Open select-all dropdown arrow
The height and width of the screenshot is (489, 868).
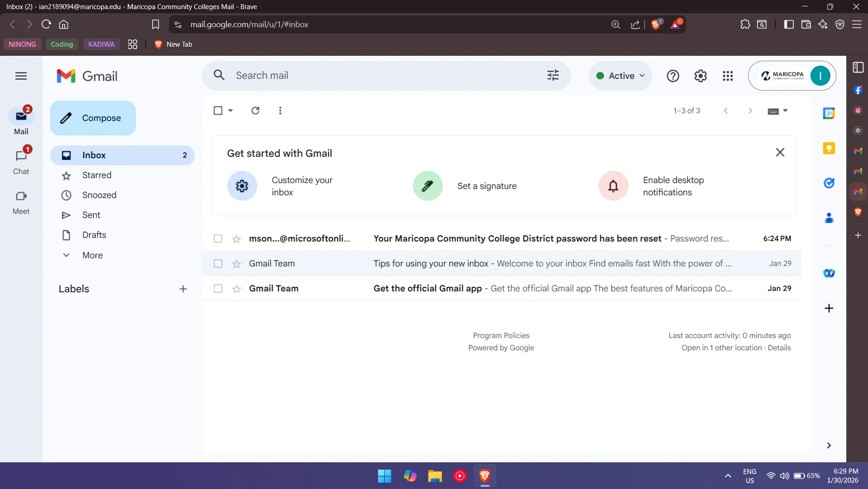click(x=230, y=111)
